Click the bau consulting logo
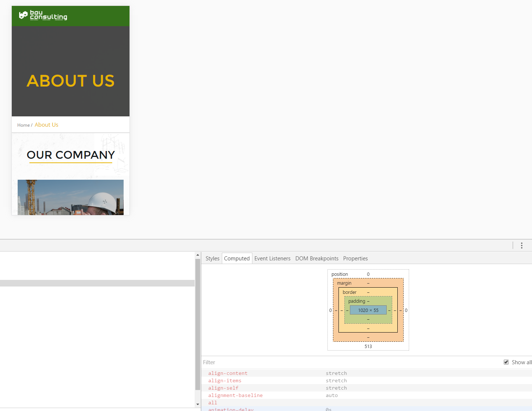The image size is (532, 411). [x=43, y=15]
